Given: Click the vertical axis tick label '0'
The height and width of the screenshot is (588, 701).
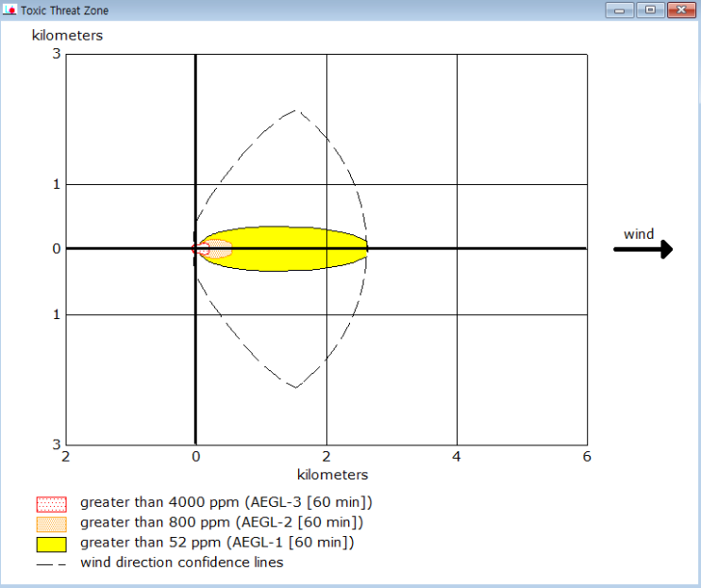Looking at the screenshot, I should [x=57, y=248].
